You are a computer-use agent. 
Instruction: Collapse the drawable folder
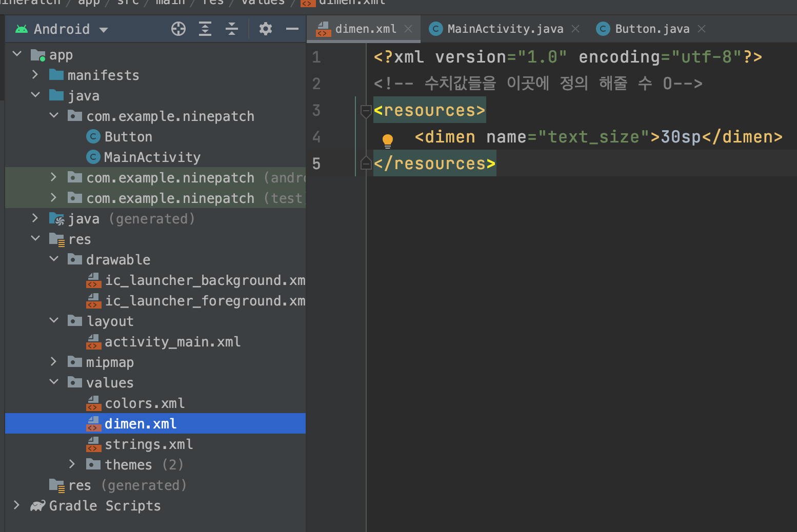(x=54, y=259)
